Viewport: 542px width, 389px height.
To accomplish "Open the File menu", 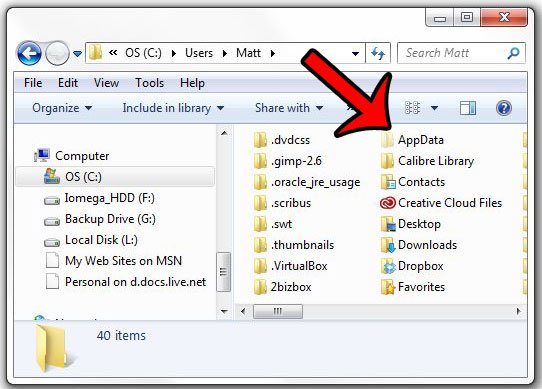I will (x=33, y=83).
